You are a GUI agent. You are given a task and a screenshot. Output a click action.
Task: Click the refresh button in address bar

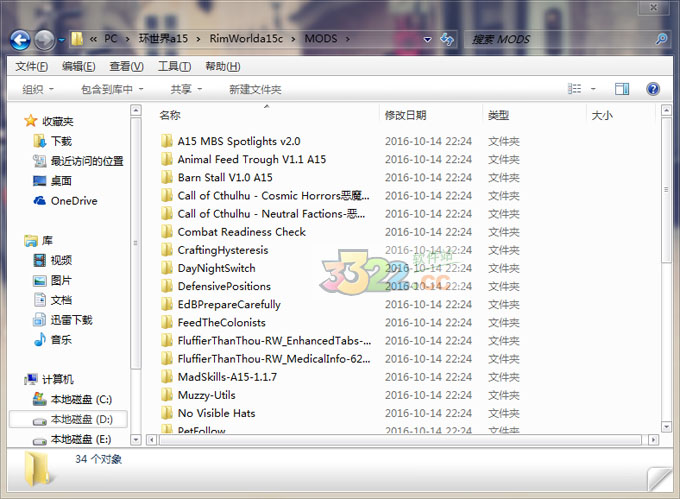(x=447, y=39)
